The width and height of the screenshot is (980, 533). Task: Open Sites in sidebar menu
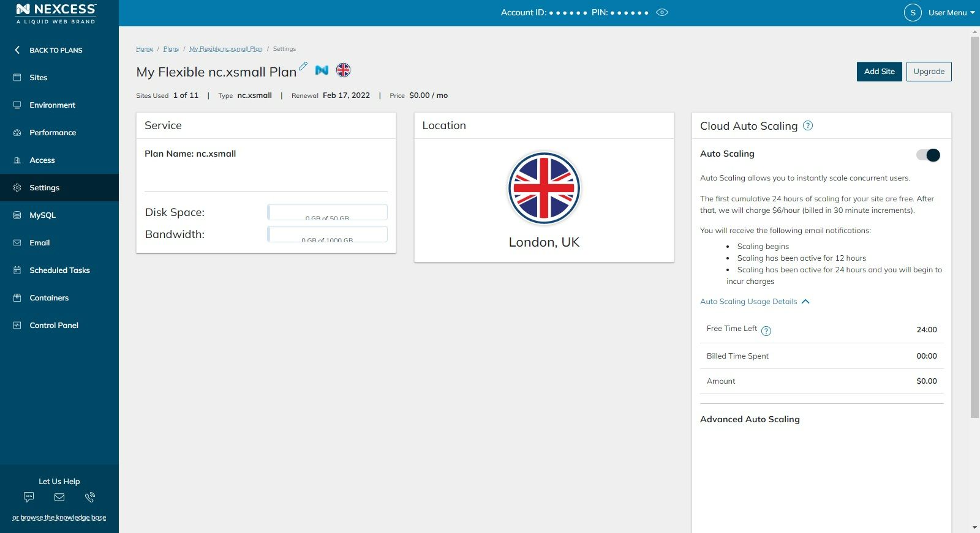coord(59,77)
